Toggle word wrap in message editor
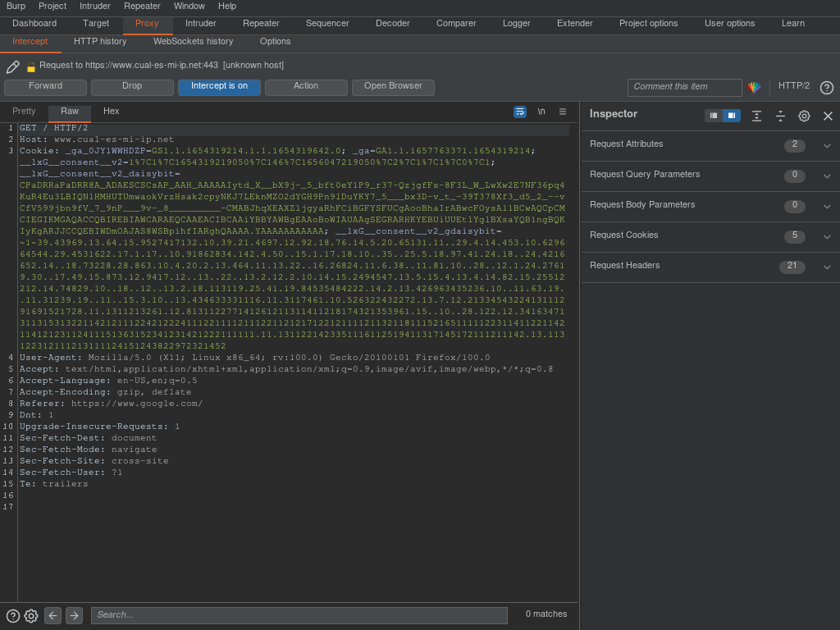 (520, 112)
